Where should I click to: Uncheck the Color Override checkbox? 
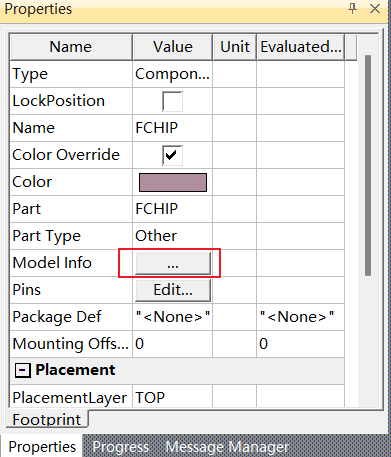pyautogui.click(x=172, y=155)
